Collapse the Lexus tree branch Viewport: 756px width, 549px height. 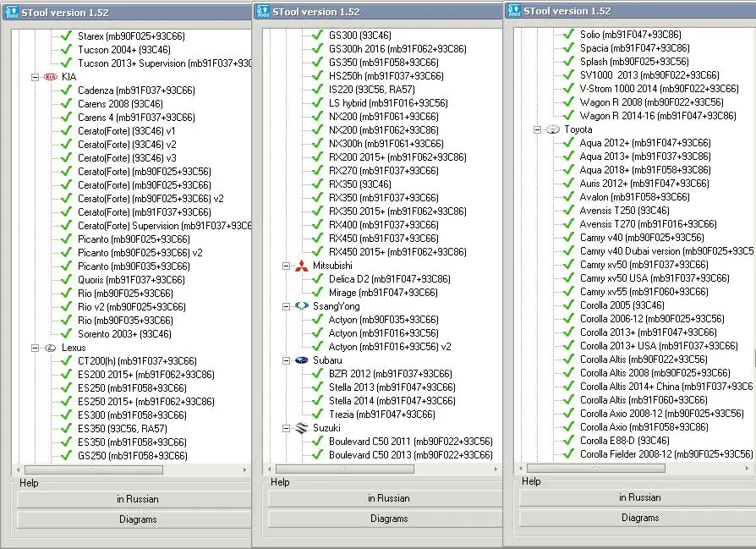pos(36,348)
